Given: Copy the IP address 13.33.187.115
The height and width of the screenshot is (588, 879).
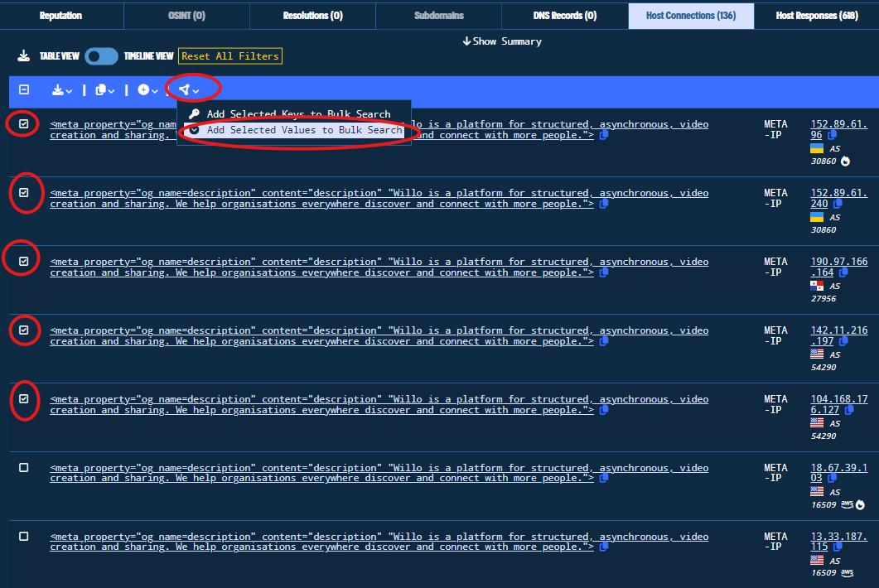Looking at the screenshot, I should tap(838, 547).
